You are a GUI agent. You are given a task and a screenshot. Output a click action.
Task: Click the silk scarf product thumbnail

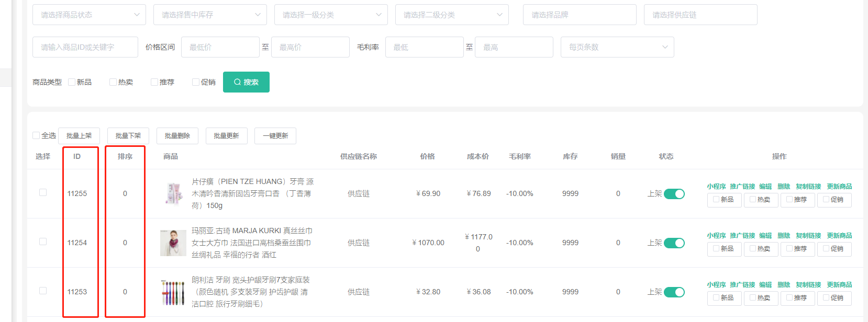(173, 243)
